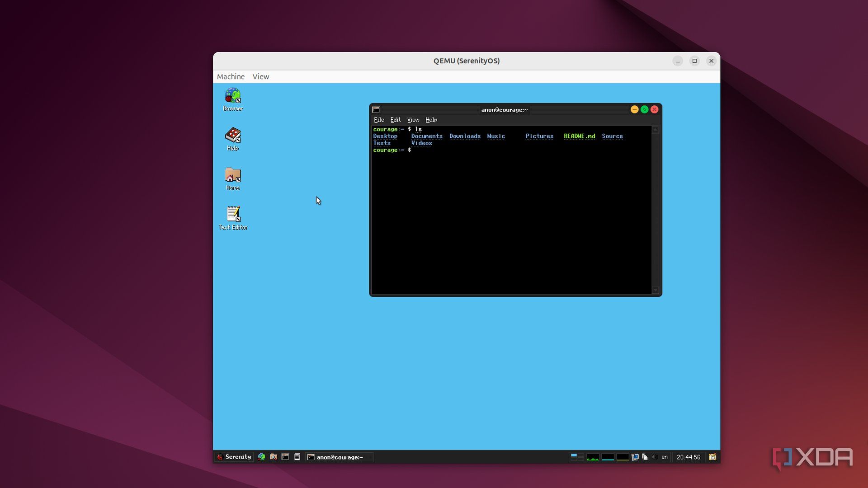Image resolution: width=868 pixels, height=488 pixels.
Task: Launch Text Editor from taskbar quick launch
Action: coord(297,457)
